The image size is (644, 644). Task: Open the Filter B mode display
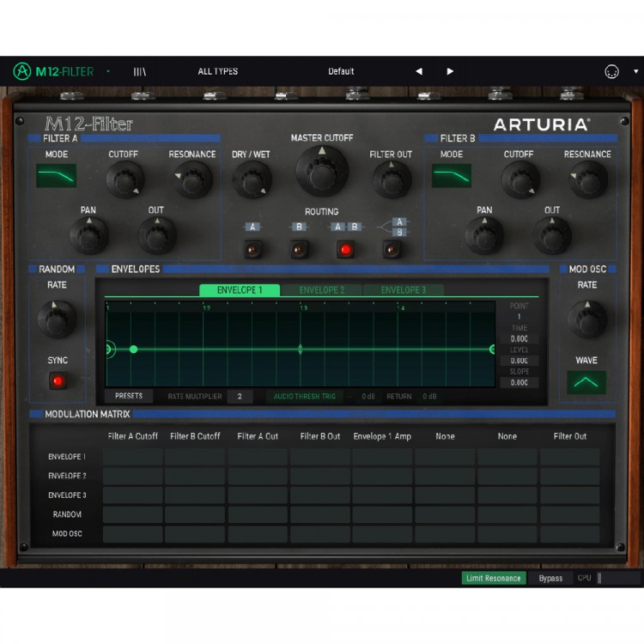click(452, 176)
